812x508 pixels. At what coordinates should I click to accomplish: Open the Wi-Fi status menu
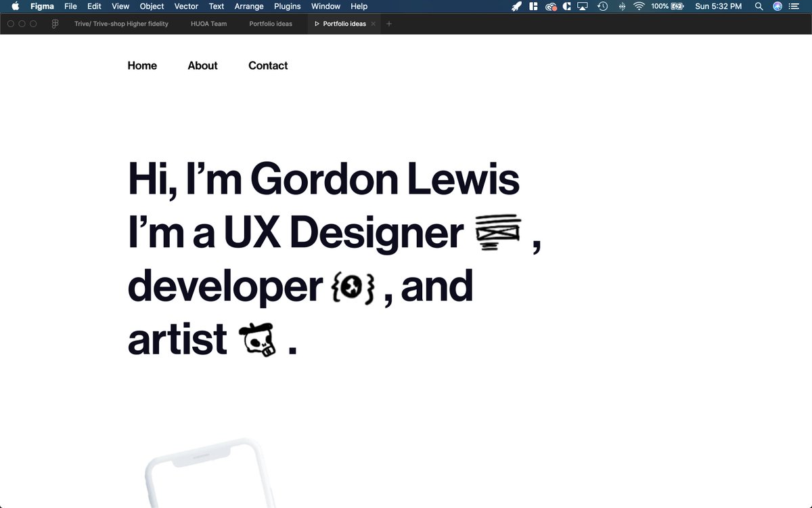click(639, 6)
